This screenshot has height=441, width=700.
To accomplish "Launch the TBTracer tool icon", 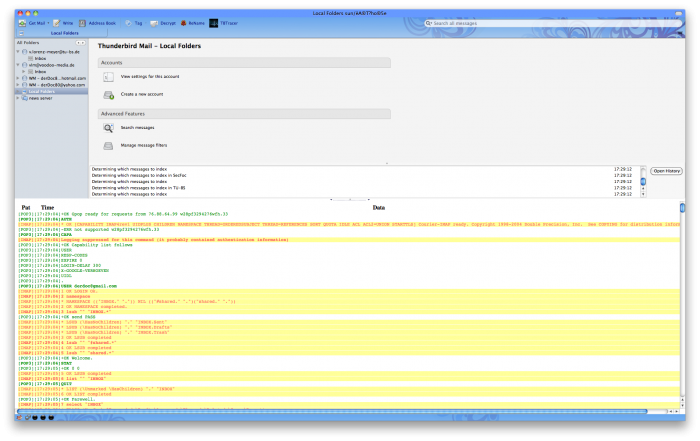I will (214, 23).
